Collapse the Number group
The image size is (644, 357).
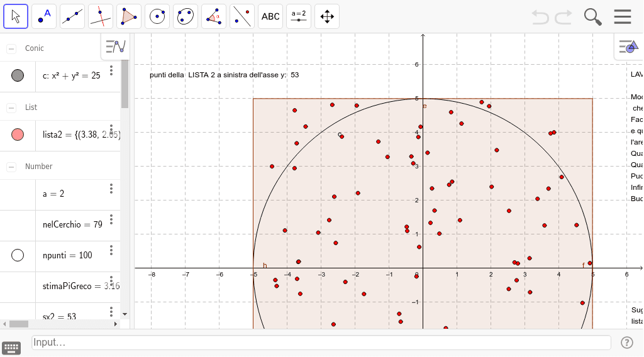click(x=11, y=167)
